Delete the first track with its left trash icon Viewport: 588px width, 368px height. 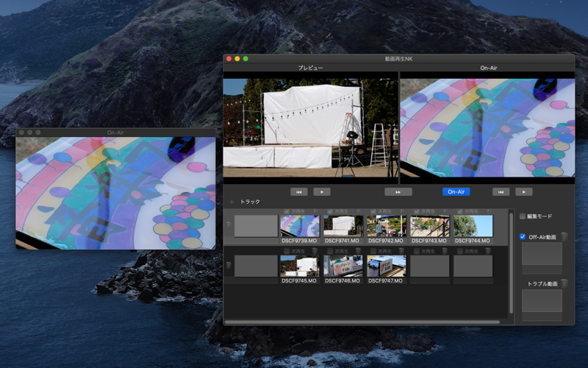[x=229, y=225]
